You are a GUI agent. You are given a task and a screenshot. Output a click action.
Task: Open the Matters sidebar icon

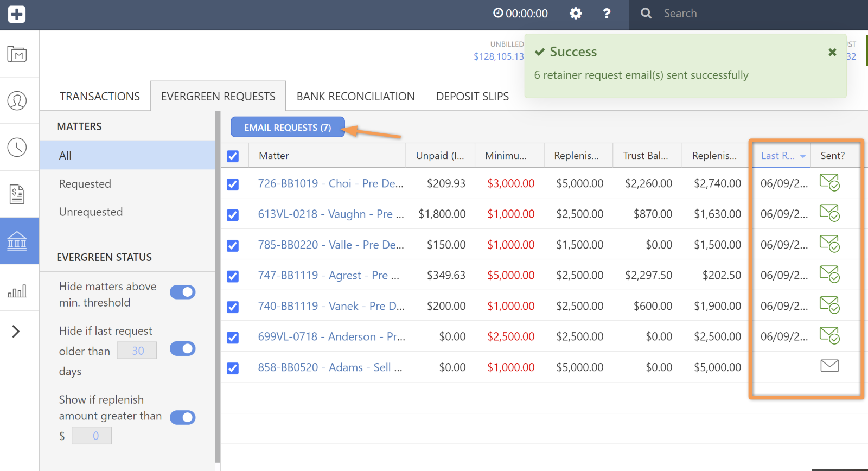[x=17, y=54]
